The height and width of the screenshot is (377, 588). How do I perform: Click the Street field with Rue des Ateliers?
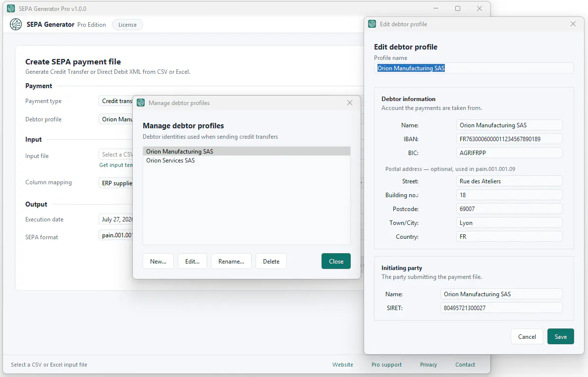509,181
